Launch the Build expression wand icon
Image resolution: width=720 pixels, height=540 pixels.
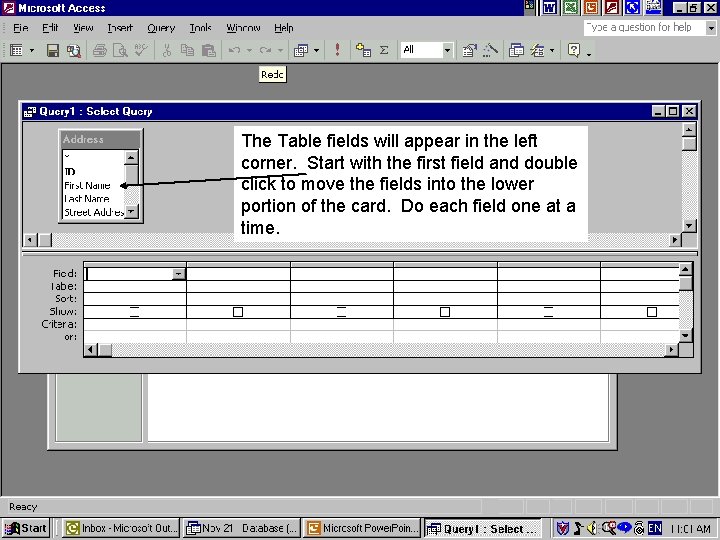pos(490,50)
